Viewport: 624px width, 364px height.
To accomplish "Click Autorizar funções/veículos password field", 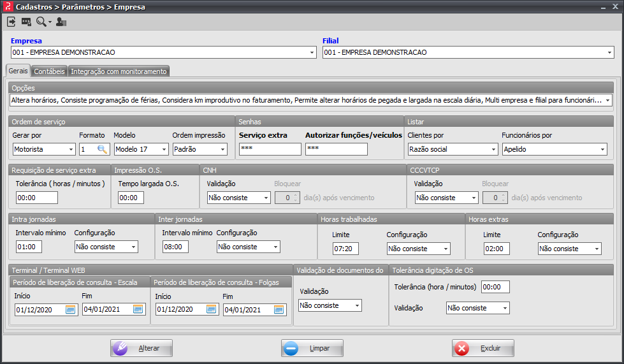I will tap(337, 149).
